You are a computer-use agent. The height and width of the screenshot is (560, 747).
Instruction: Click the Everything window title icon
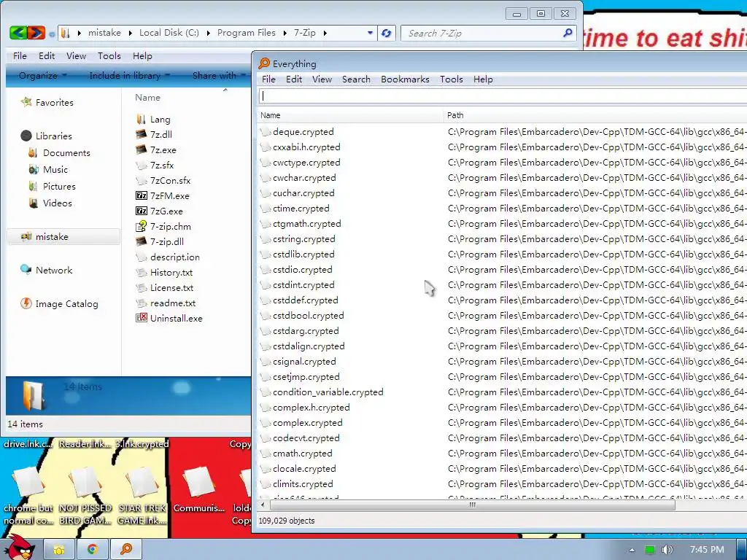click(x=264, y=63)
